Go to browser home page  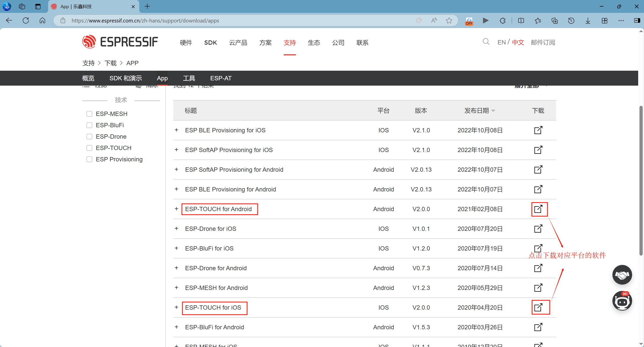(x=42, y=20)
